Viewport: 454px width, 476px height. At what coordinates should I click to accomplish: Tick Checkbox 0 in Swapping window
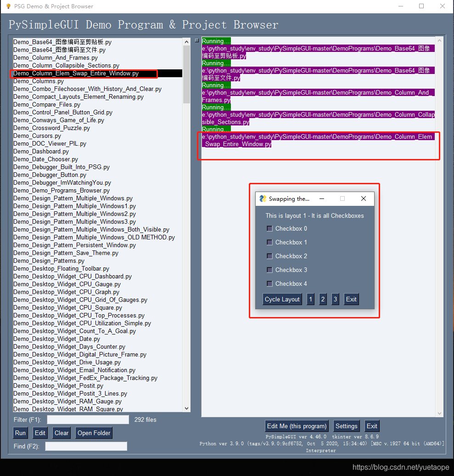(x=269, y=229)
